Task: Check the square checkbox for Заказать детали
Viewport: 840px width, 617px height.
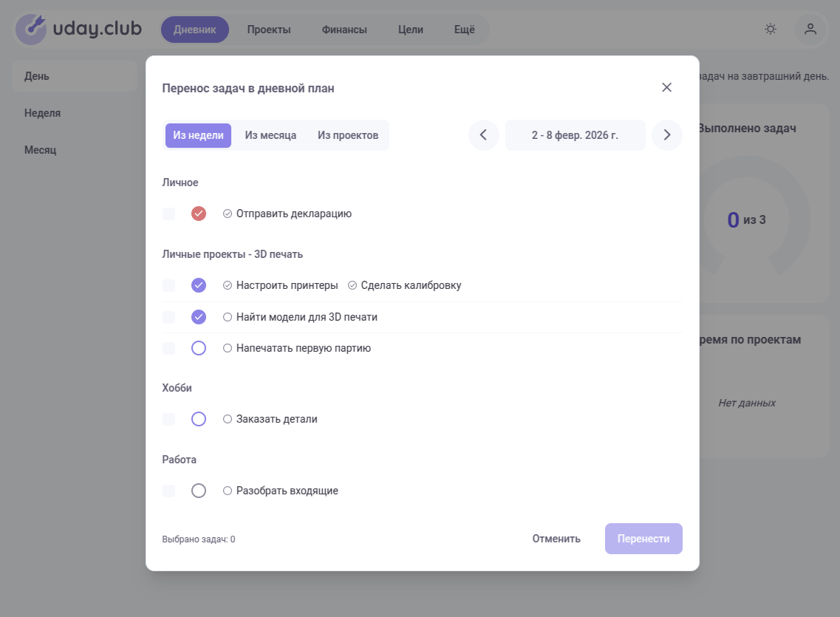Action: (x=168, y=419)
